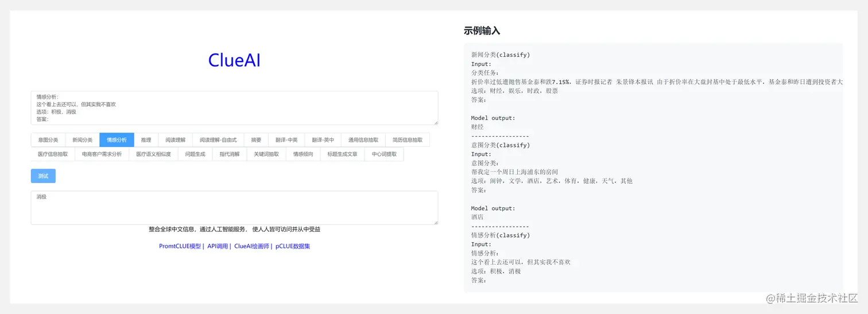Click the blue 测试 button
Viewport: 868px width, 314px height.
point(43,176)
